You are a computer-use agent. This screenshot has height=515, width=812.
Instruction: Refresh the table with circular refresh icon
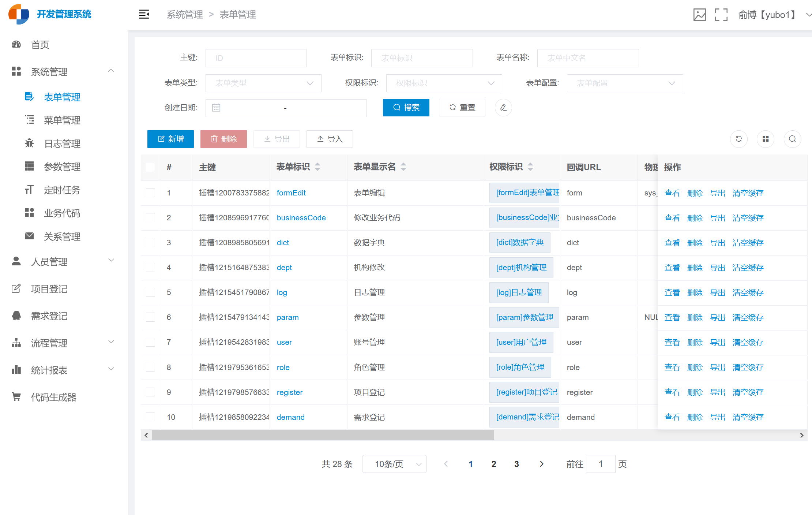[x=739, y=139]
